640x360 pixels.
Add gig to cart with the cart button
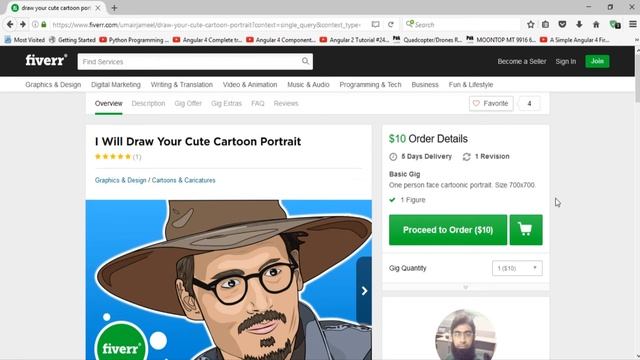(x=526, y=230)
